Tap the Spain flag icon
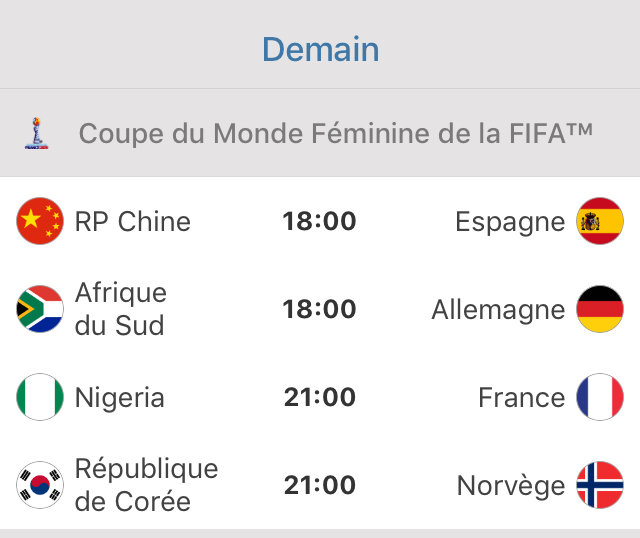640x538 pixels. (600, 221)
